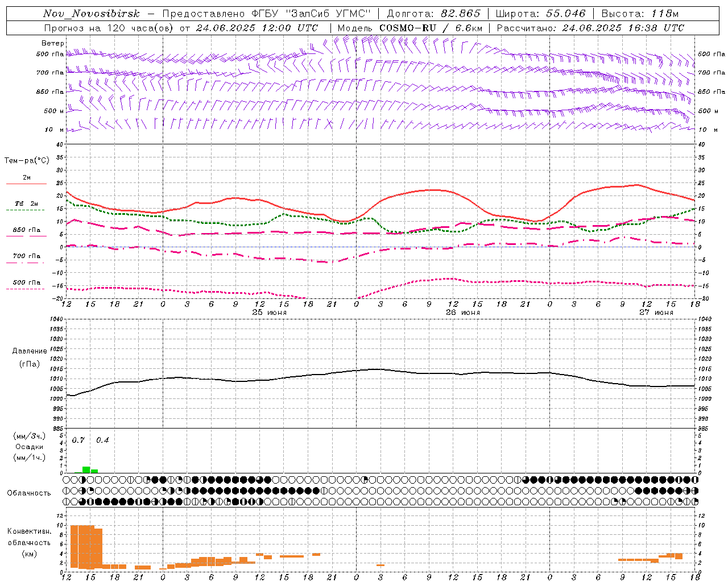
Task: Click the 'Прогноз на 120 часа(ов)' forecast text
Action: [x=109, y=28]
